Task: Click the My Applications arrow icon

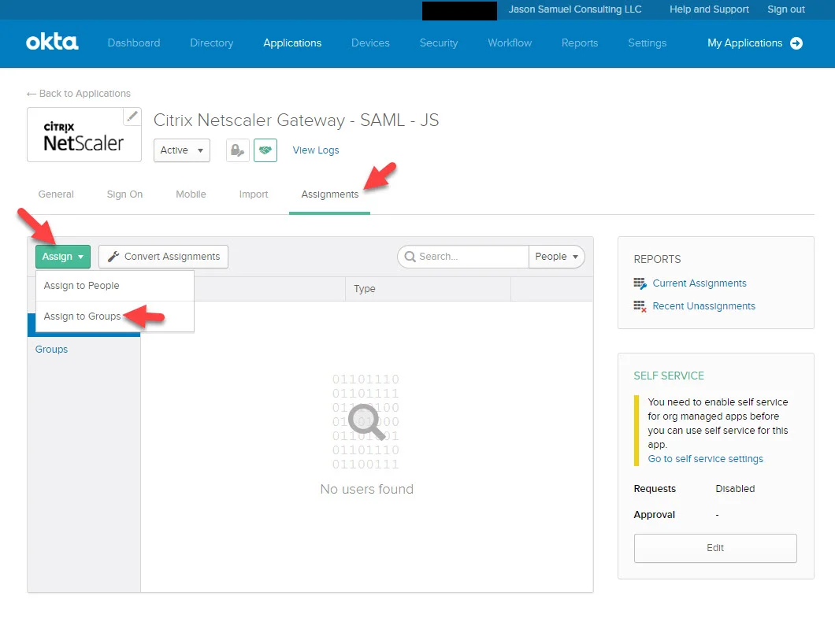Action: click(x=796, y=43)
